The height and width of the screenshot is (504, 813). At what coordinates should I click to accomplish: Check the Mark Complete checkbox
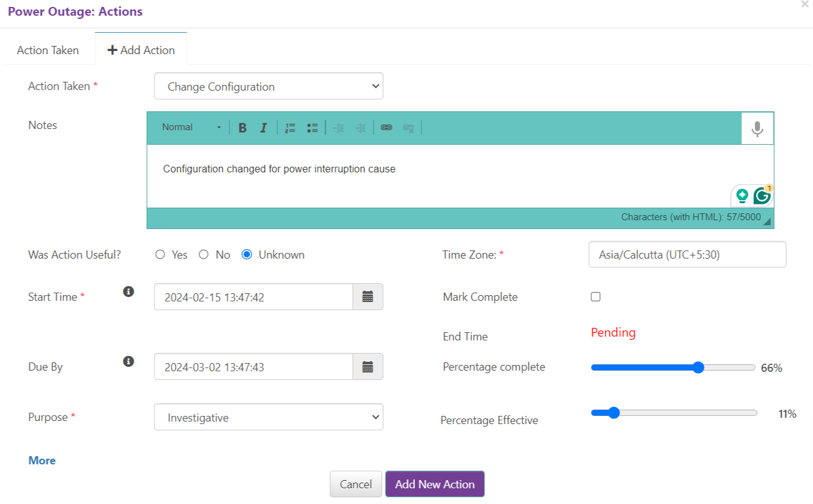pyautogui.click(x=596, y=297)
